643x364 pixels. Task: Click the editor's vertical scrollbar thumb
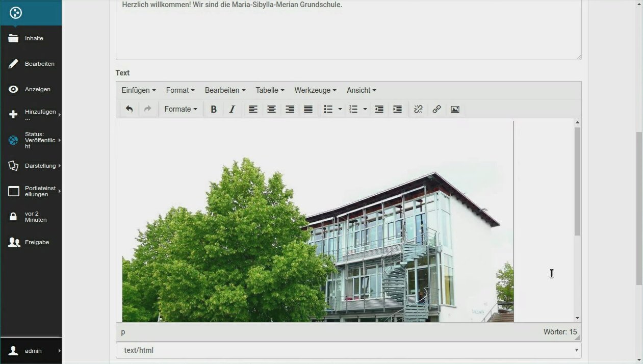577,181
